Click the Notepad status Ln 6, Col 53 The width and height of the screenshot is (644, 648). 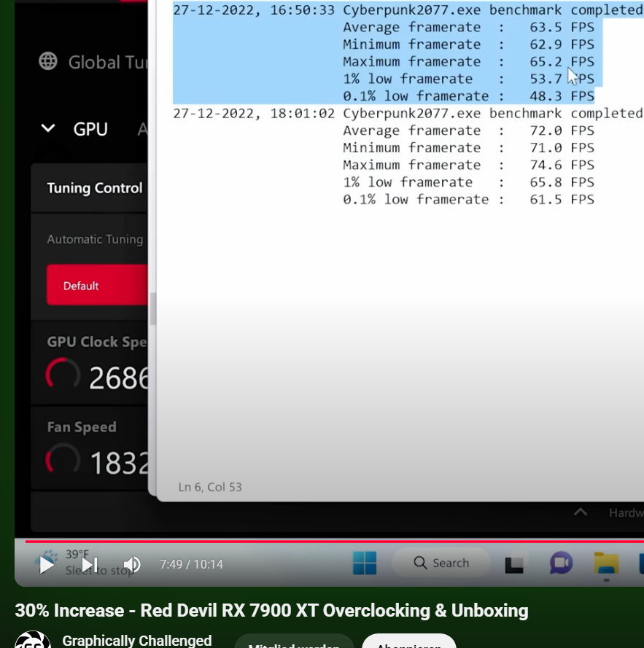(x=210, y=487)
